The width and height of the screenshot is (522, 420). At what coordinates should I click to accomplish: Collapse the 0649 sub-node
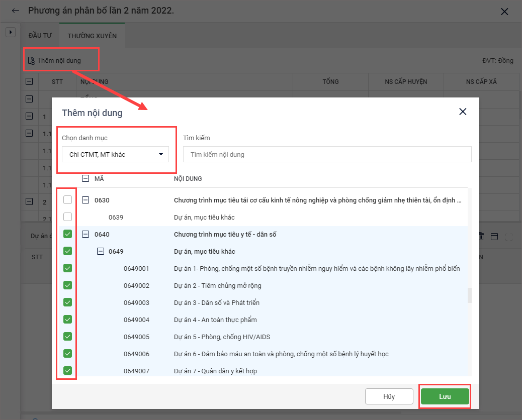point(101,251)
